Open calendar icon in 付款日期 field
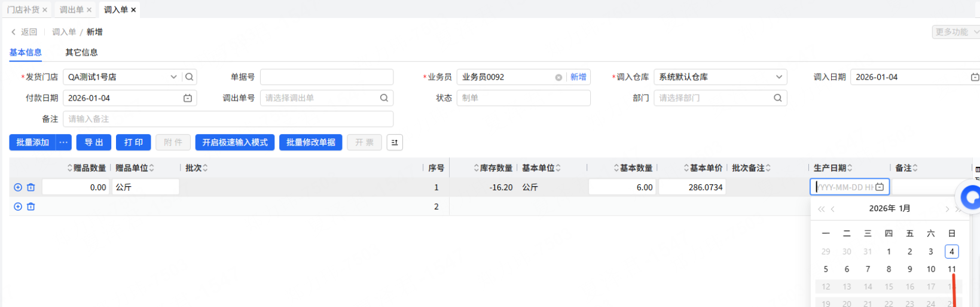This screenshot has width=980, height=307. point(188,98)
